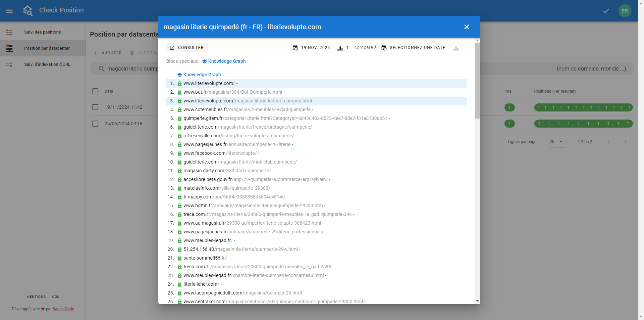Select Position par datacenter menu item
The width and height of the screenshot is (644, 320).
(x=43, y=48)
